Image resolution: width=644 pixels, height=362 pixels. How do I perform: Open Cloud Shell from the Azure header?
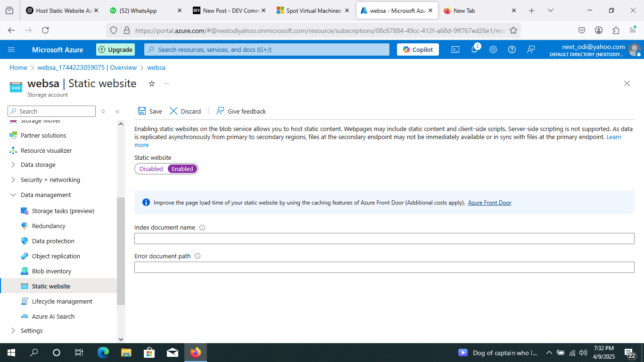click(455, 49)
